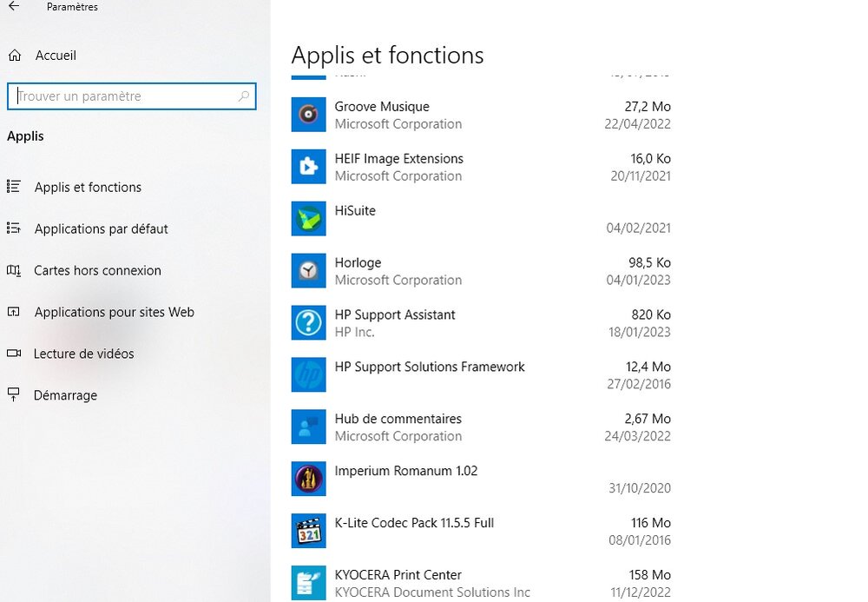Click the Groove Musique app icon

(x=308, y=115)
